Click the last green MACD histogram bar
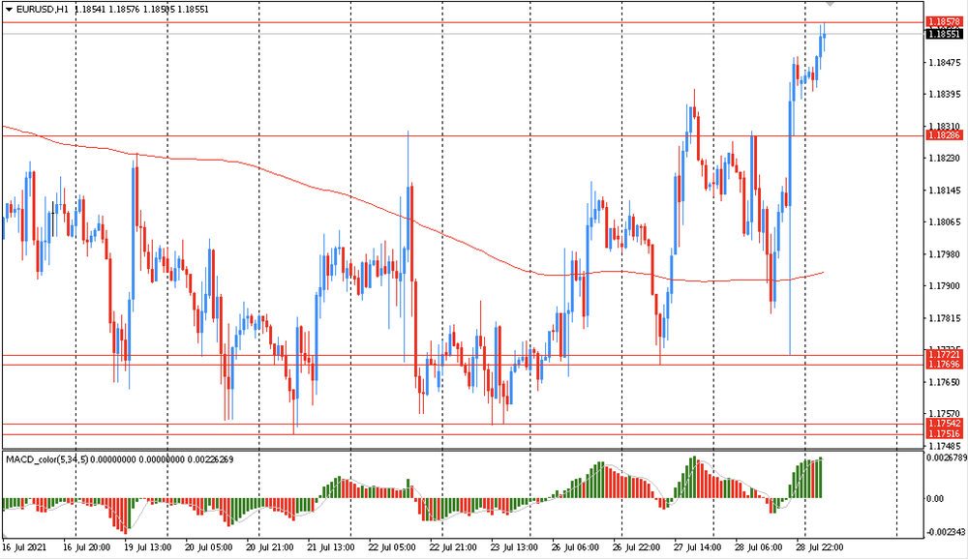Viewport: 968px width, 560px height. point(821,478)
